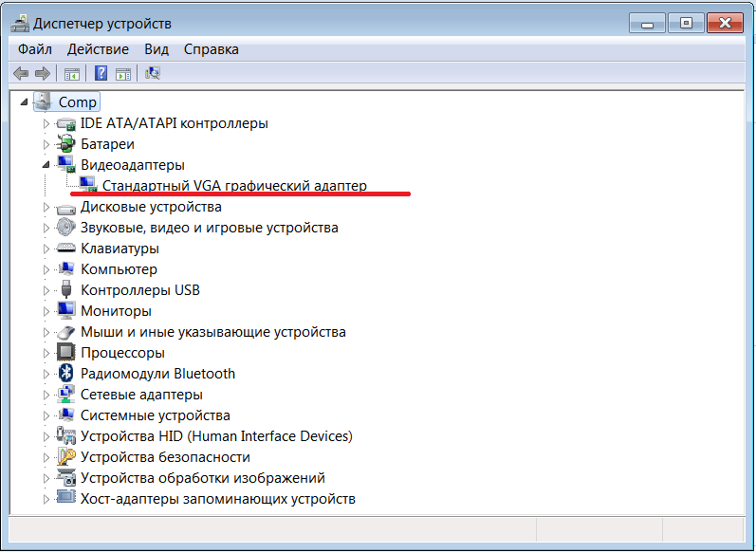Expand the Контроллеры USB node
Screen dimensions: 756x553
[46, 290]
